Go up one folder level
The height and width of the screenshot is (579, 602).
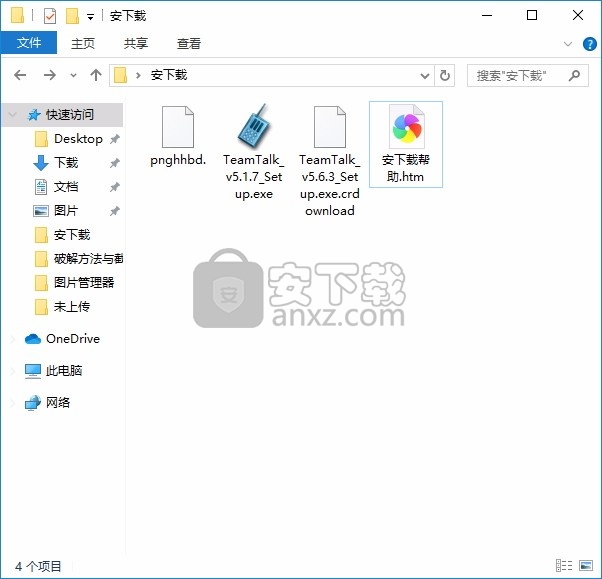96,75
